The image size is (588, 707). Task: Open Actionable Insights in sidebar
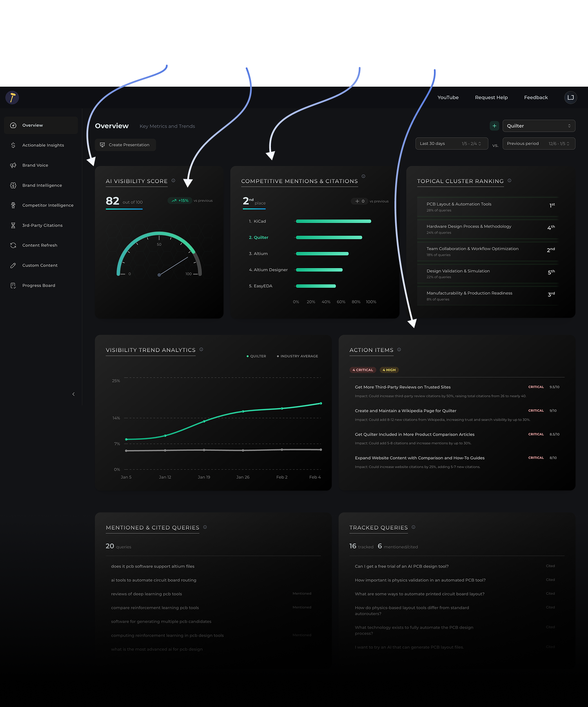click(x=43, y=145)
